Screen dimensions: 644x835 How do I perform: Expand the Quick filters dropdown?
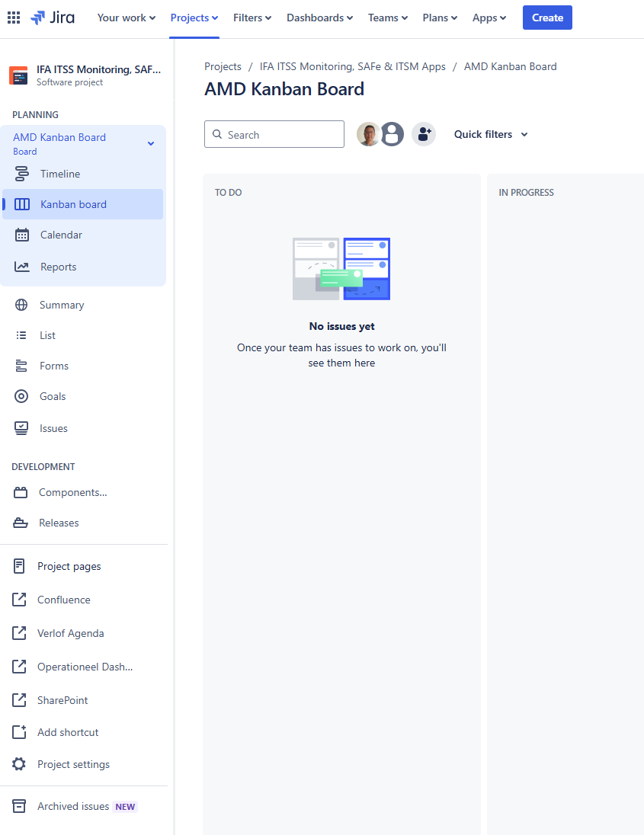pos(490,134)
